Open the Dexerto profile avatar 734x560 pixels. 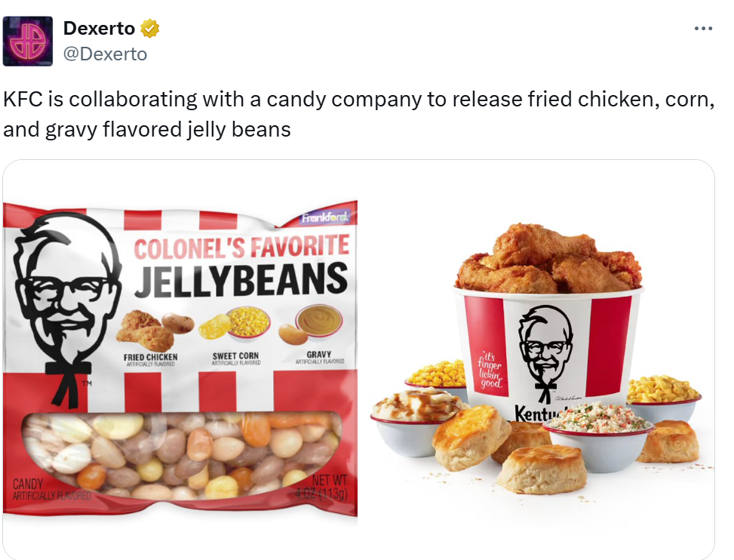(28, 42)
